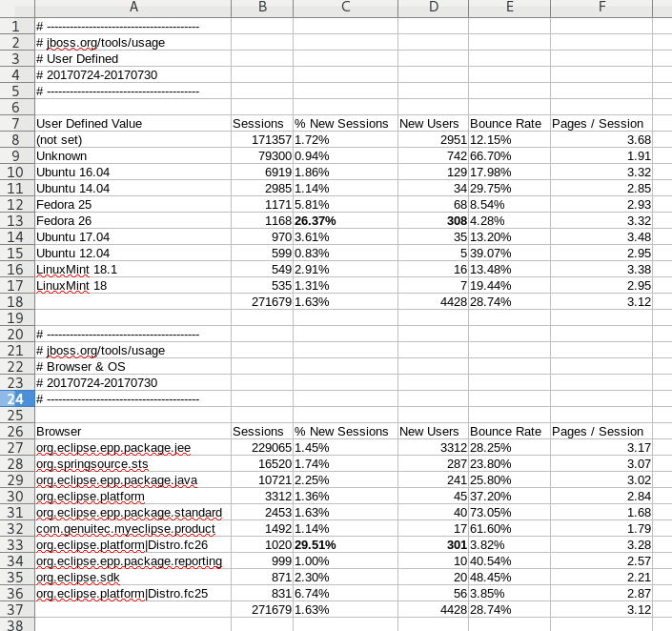The height and width of the screenshot is (631, 672).
Task: Select the entire row 24 via its header
Action: click(x=16, y=399)
